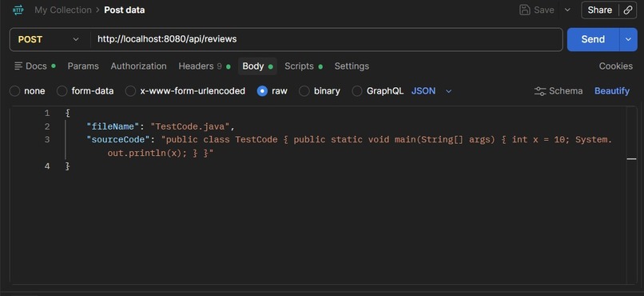Viewport: 644px width, 296px height.
Task: Beautify the JSON body
Action: 612,91
